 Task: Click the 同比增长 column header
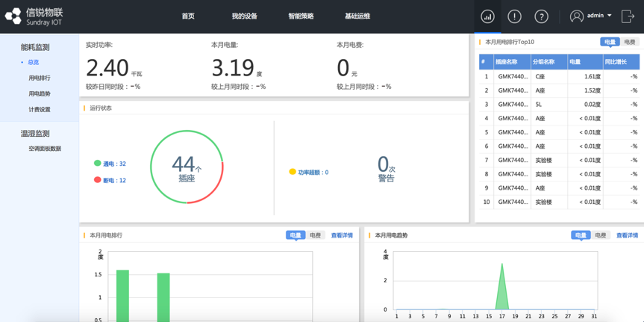[x=622, y=62]
